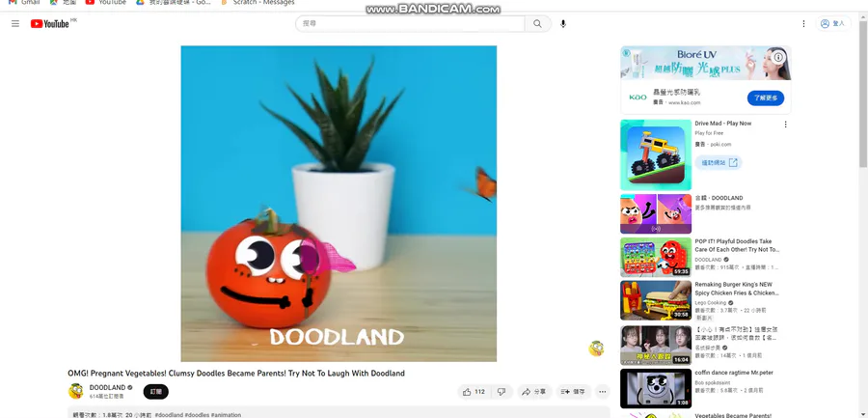This screenshot has height=418, width=868.
Task: Open the DOODLAND channel avatar
Action: [x=76, y=391]
